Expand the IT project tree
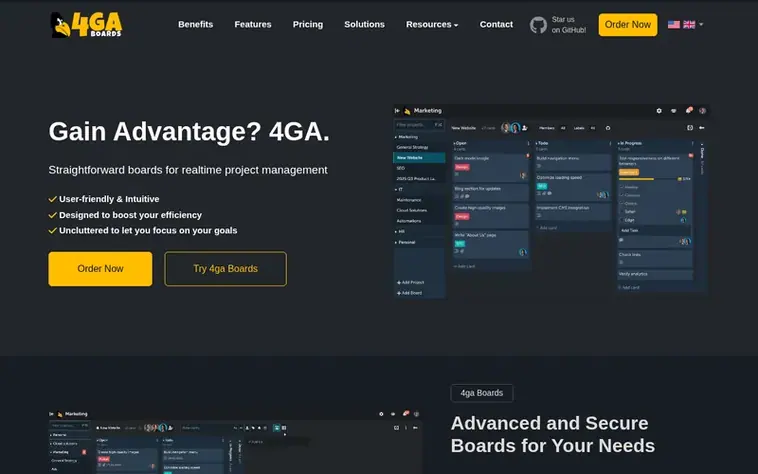Viewport: 758px width, 474px height. tap(395, 189)
